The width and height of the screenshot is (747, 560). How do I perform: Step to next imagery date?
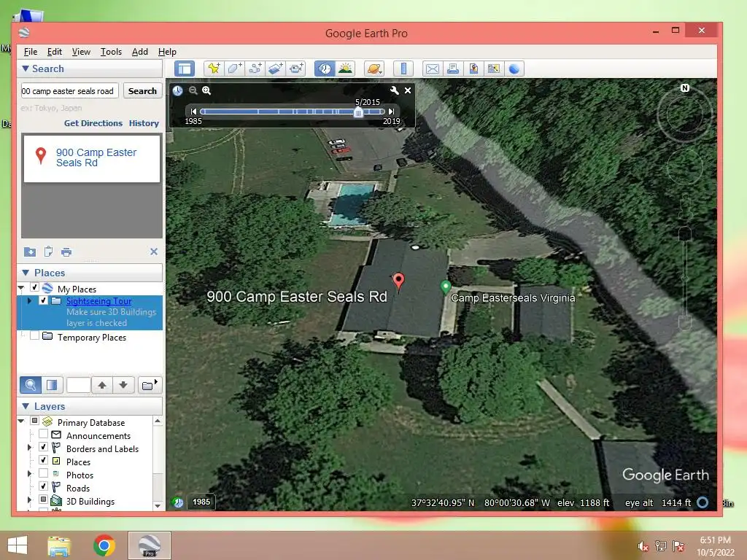391,112
